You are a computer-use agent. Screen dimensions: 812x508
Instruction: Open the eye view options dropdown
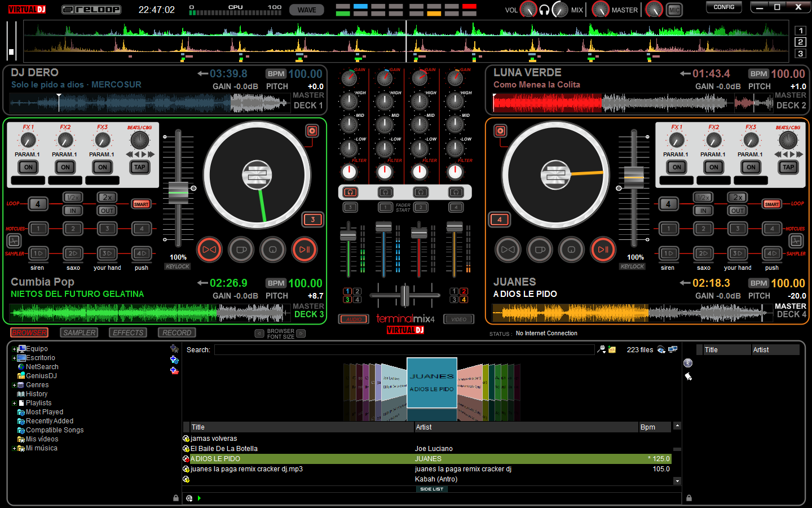point(661,350)
